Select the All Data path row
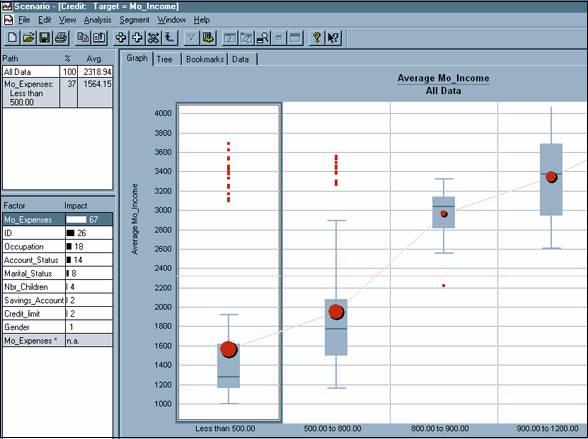This screenshot has width=588, height=439. [x=58, y=72]
